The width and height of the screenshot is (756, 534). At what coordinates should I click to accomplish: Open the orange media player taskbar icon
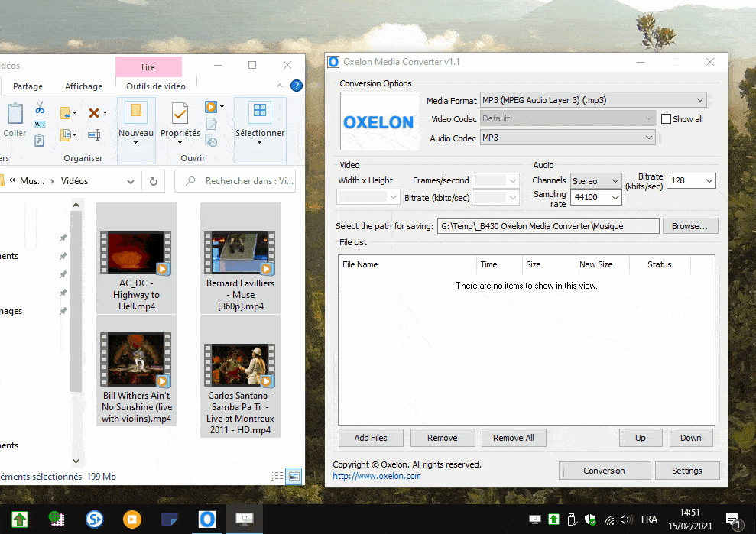132,519
